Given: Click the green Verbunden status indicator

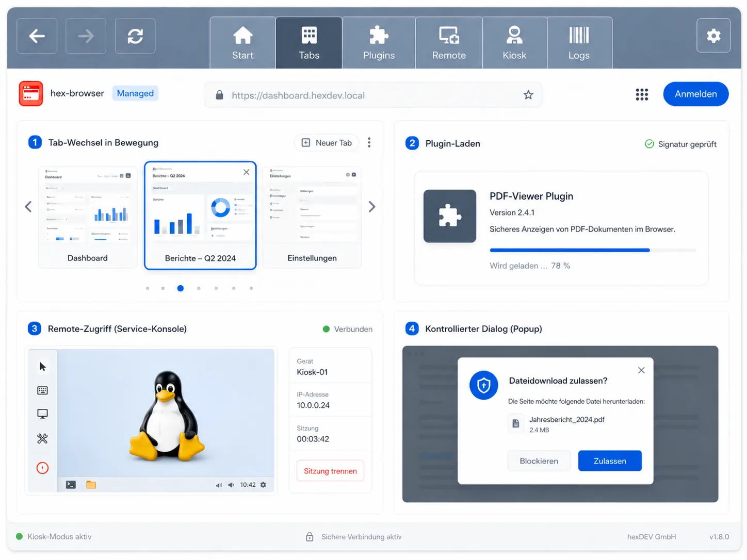Looking at the screenshot, I should pyautogui.click(x=326, y=329).
